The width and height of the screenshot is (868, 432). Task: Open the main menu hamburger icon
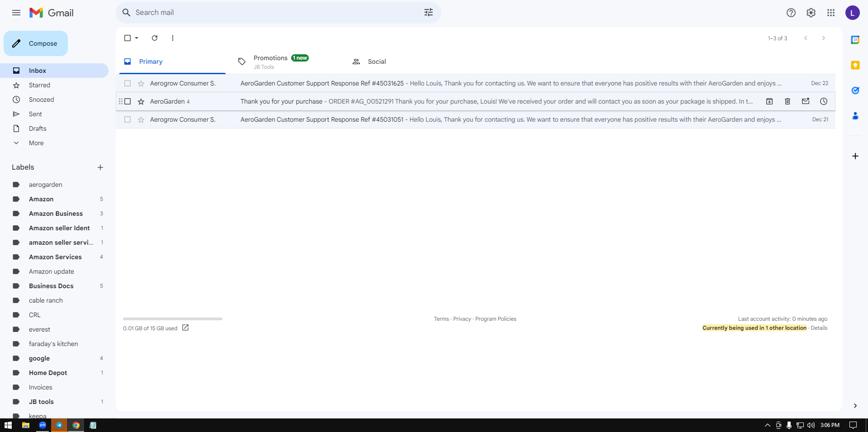[16, 13]
